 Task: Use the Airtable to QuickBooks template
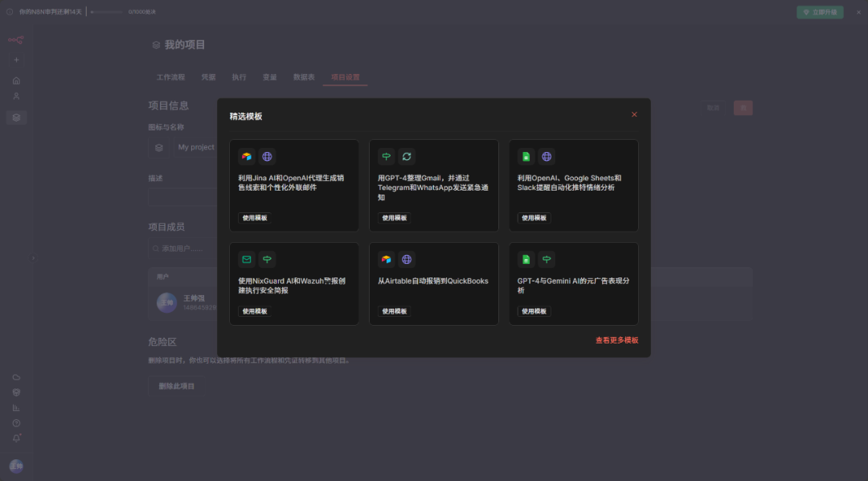coord(394,311)
